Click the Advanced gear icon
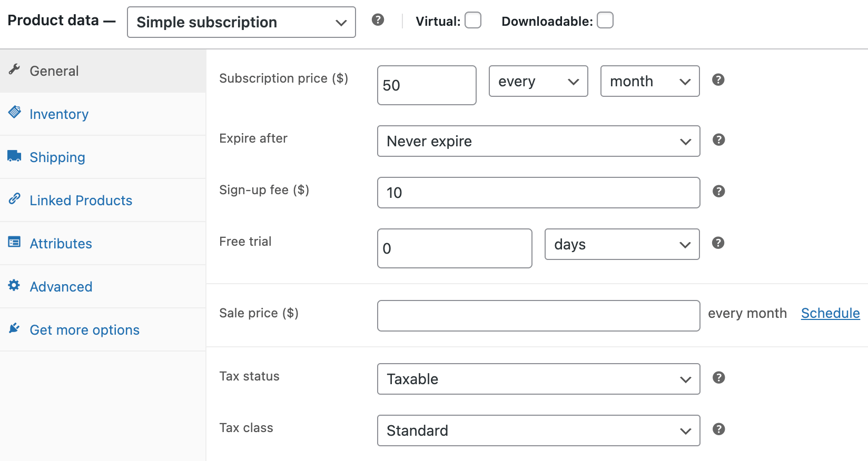The height and width of the screenshot is (461, 868). tap(14, 285)
